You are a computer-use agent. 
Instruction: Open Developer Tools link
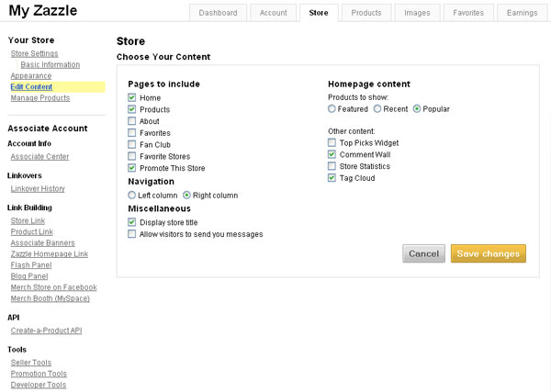[x=39, y=385]
